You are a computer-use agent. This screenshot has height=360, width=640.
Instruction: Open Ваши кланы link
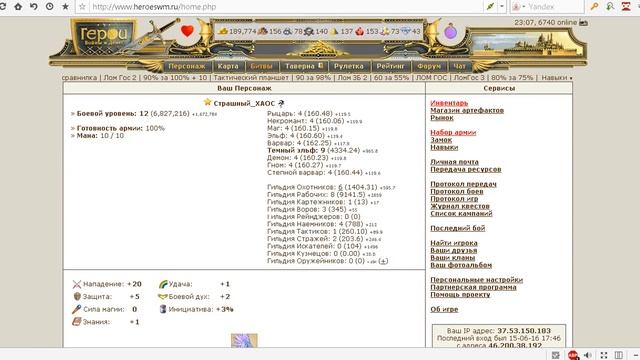pyautogui.click(x=453, y=258)
